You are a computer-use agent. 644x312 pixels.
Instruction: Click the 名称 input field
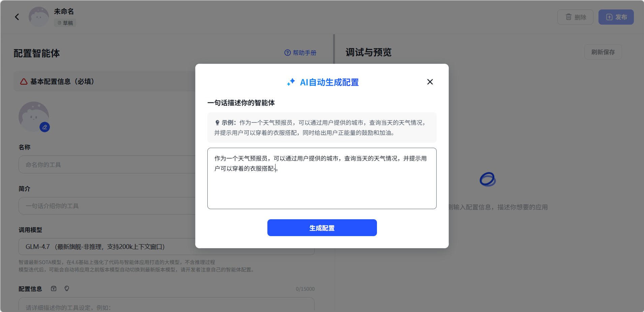tap(107, 165)
